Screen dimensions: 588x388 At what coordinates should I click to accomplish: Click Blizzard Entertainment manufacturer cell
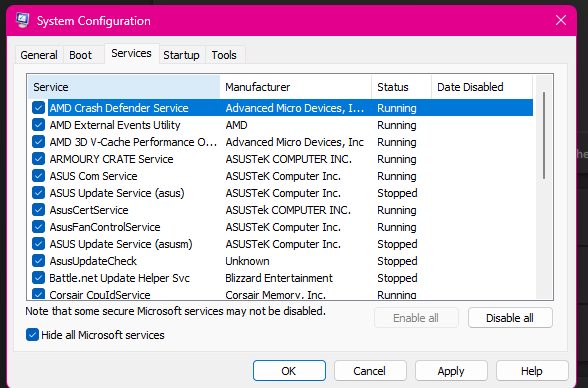pos(279,278)
